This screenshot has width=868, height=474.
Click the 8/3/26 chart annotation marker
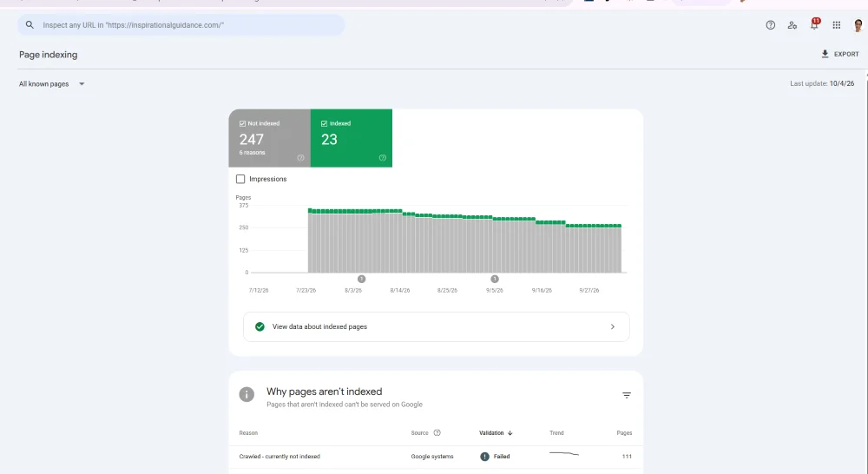361,279
